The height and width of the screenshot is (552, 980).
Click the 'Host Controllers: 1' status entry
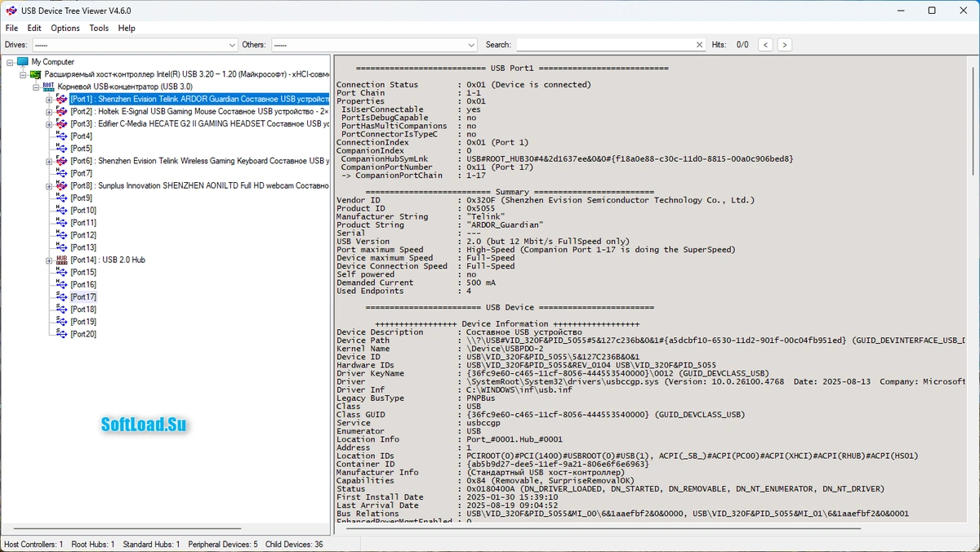pyautogui.click(x=33, y=544)
